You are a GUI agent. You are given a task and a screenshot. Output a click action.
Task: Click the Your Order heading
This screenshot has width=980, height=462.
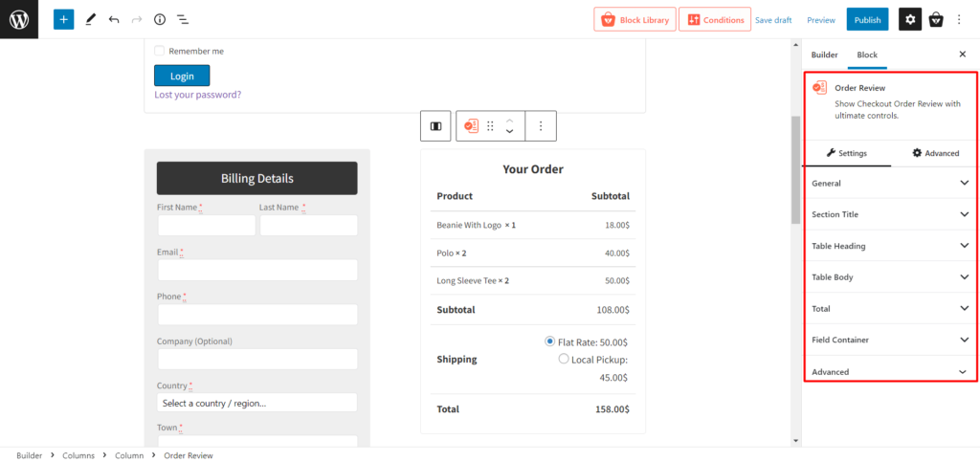point(533,168)
